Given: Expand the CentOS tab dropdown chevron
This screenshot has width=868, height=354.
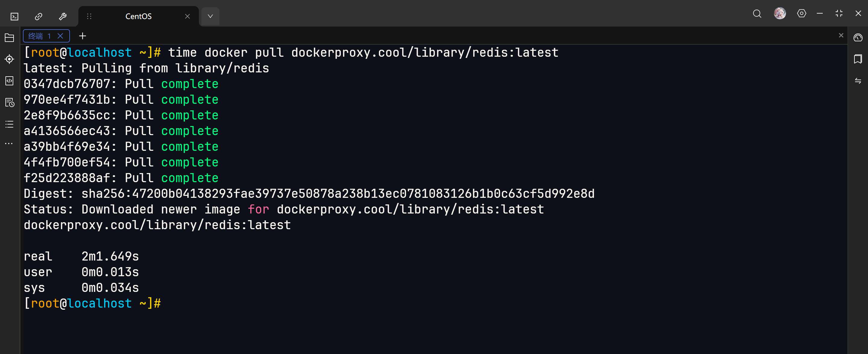Looking at the screenshot, I should (210, 16).
